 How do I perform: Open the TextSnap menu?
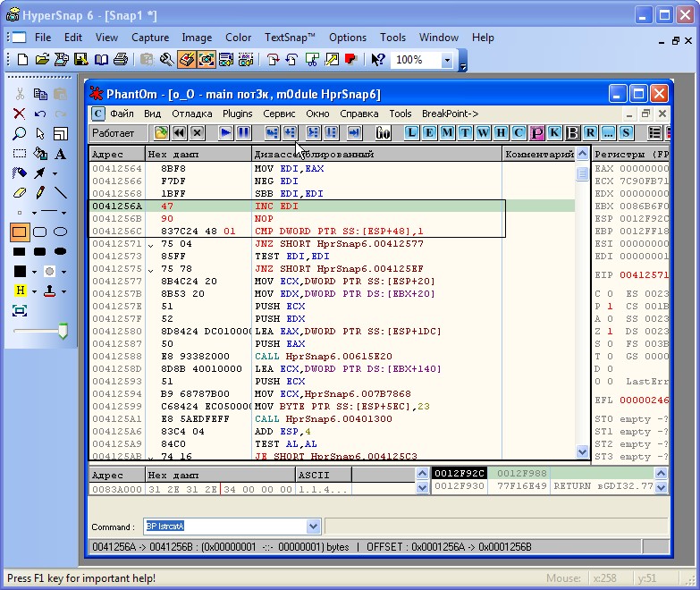pyautogui.click(x=290, y=38)
